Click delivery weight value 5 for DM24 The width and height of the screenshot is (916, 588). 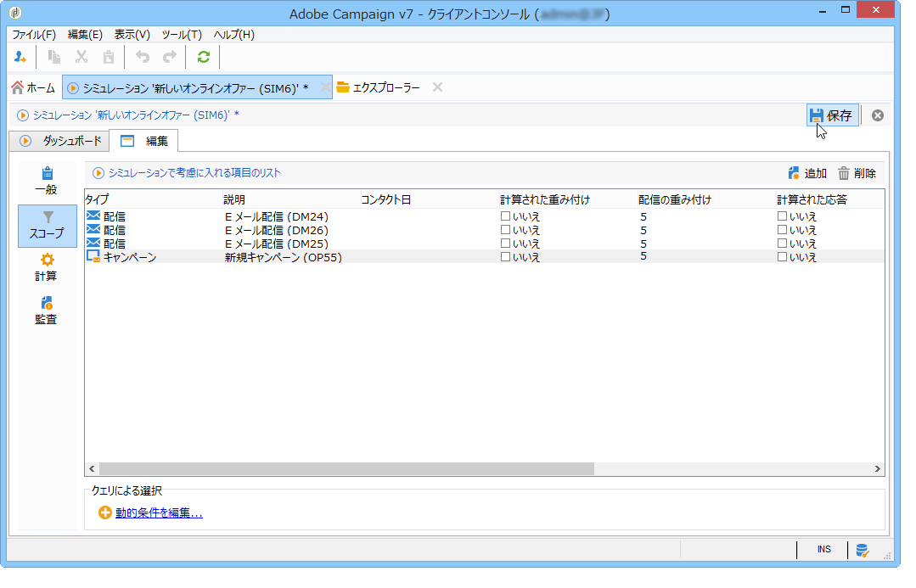tap(643, 216)
